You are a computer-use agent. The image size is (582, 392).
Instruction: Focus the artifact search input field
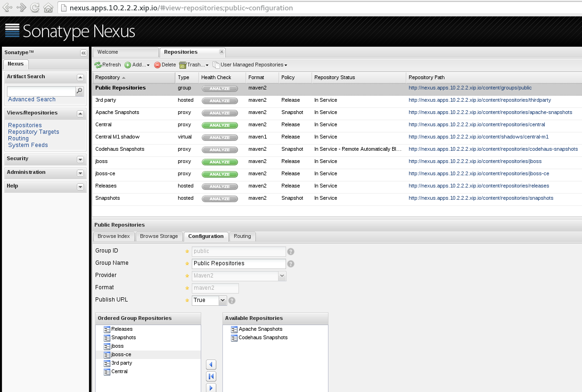[41, 91]
